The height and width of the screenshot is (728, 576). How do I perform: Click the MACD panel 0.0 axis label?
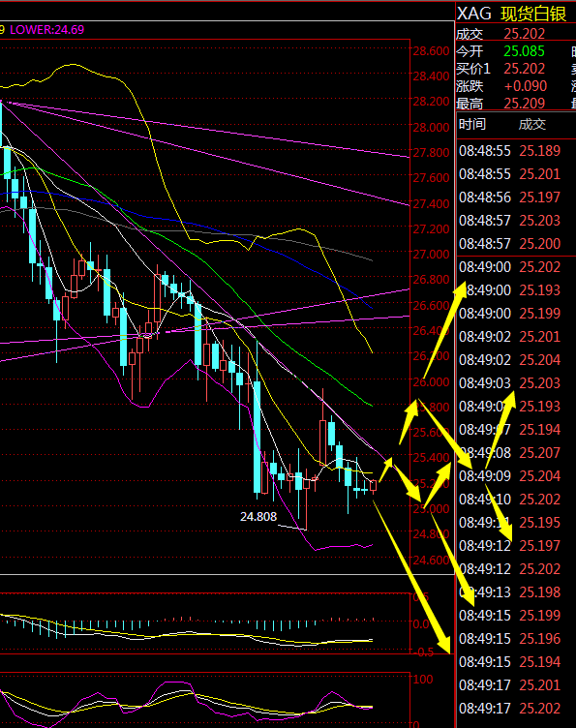click(421, 623)
